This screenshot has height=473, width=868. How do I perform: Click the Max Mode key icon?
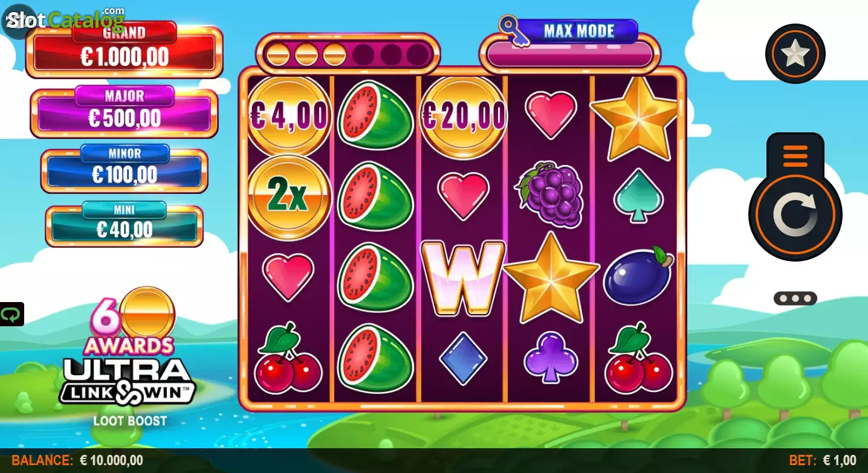coord(514,31)
